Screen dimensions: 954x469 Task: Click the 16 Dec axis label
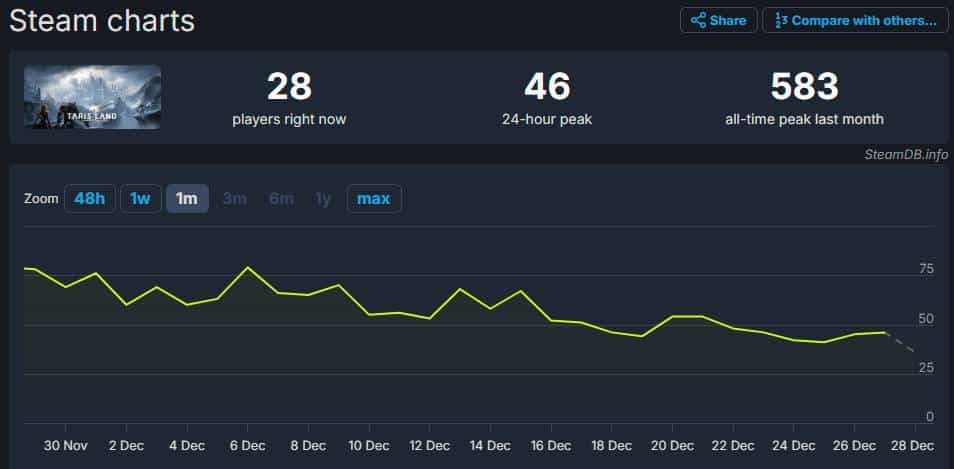(x=551, y=446)
